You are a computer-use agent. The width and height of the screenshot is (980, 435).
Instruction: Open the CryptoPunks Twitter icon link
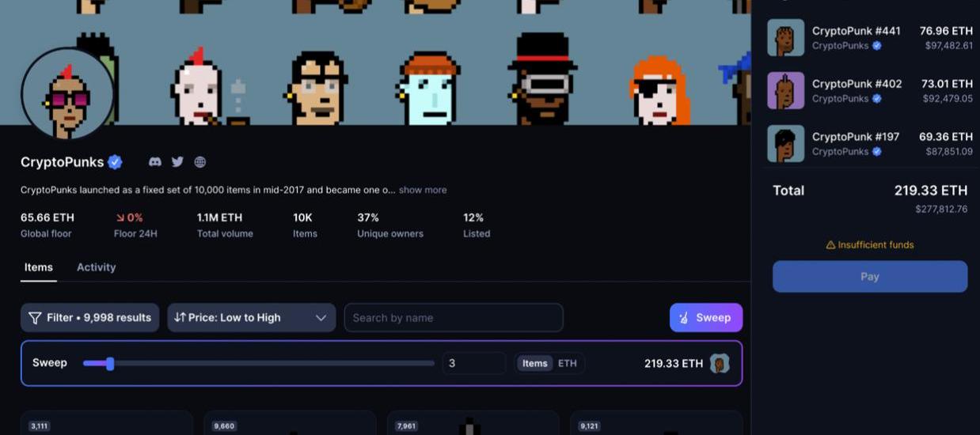[177, 161]
